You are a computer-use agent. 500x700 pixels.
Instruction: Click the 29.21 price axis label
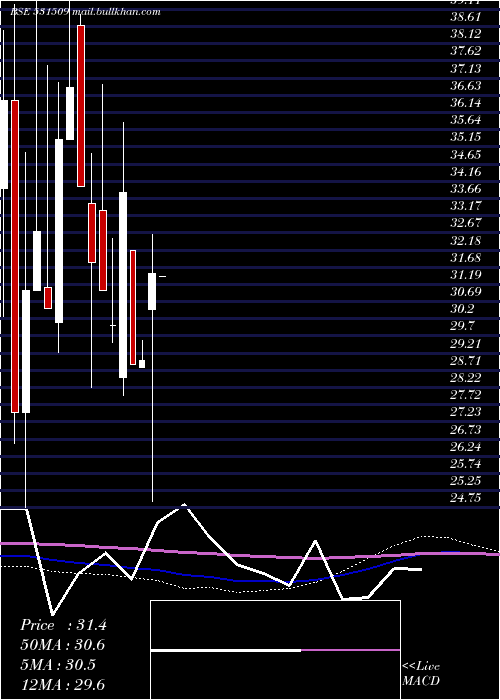tap(466, 343)
